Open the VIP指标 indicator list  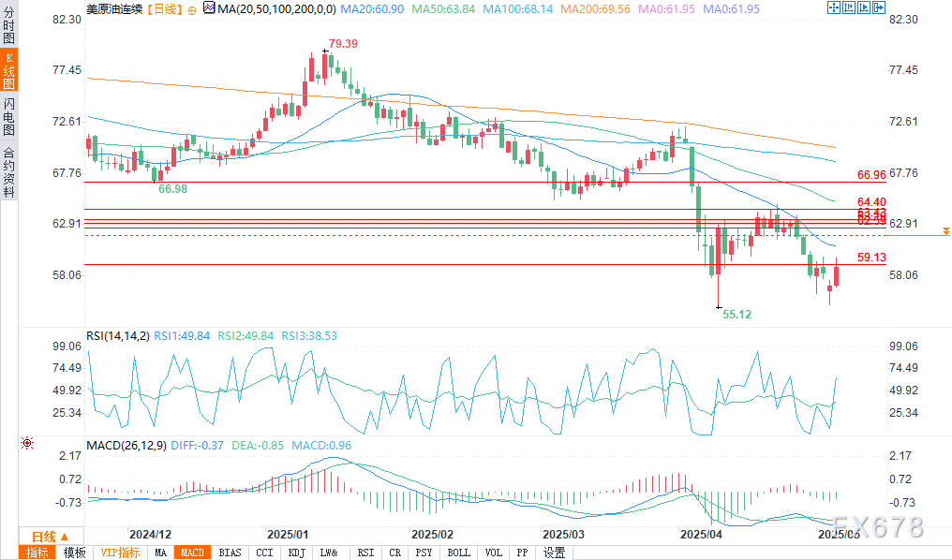point(120,553)
